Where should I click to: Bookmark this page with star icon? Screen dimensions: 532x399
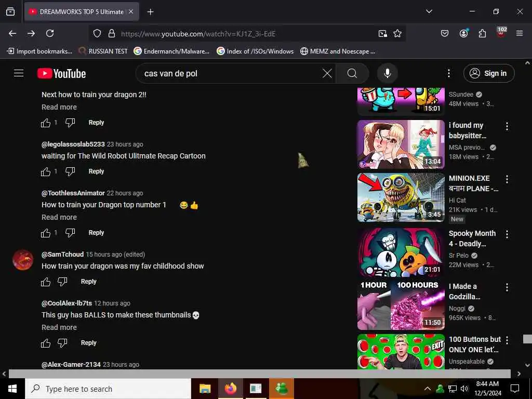[x=397, y=34]
